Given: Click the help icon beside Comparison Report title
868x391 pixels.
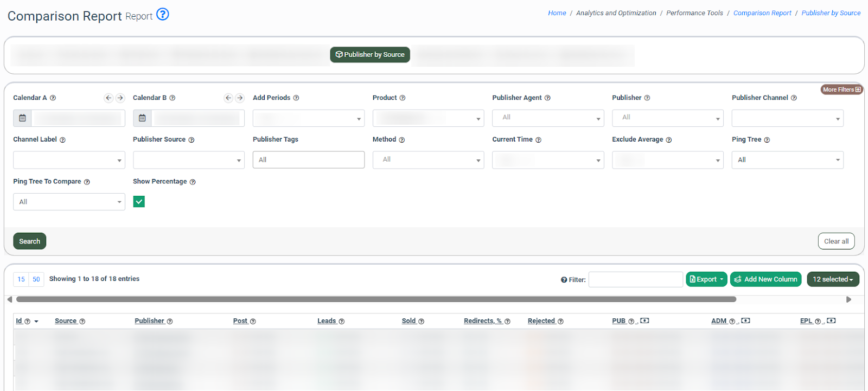Looking at the screenshot, I should point(162,15).
